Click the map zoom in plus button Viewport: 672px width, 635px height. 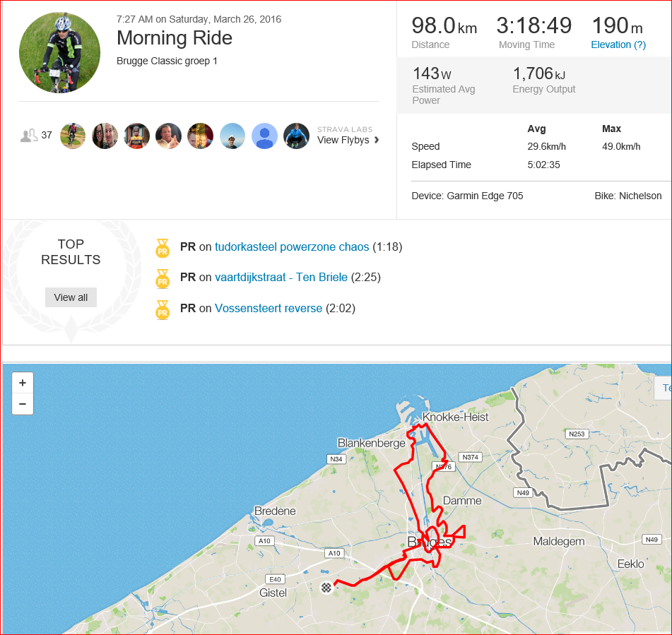(23, 383)
